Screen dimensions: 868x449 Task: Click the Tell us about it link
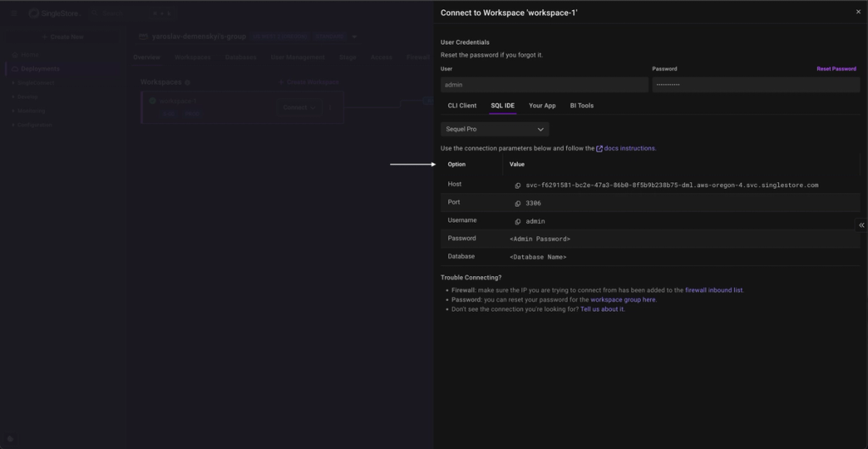tap(603, 310)
